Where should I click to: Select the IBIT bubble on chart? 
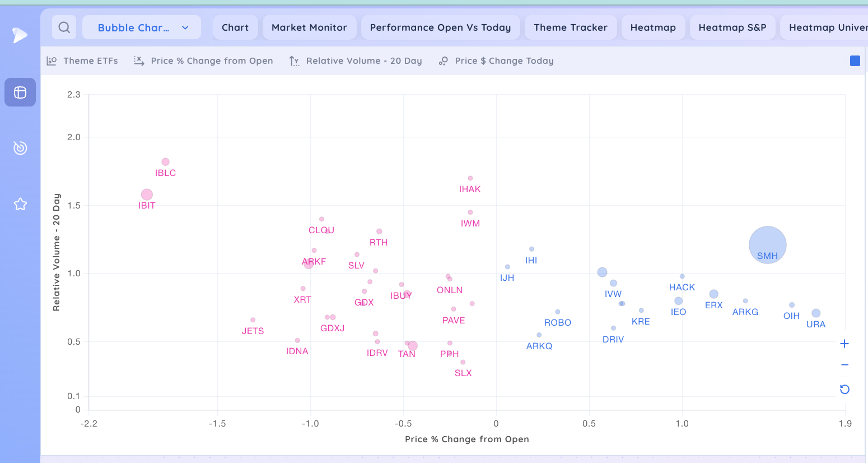point(147,195)
